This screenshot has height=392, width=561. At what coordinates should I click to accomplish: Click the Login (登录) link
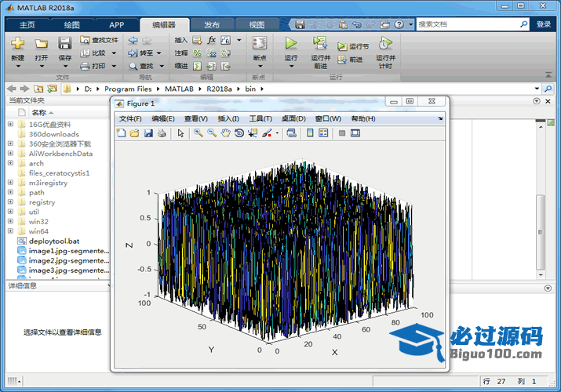(544, 24)
